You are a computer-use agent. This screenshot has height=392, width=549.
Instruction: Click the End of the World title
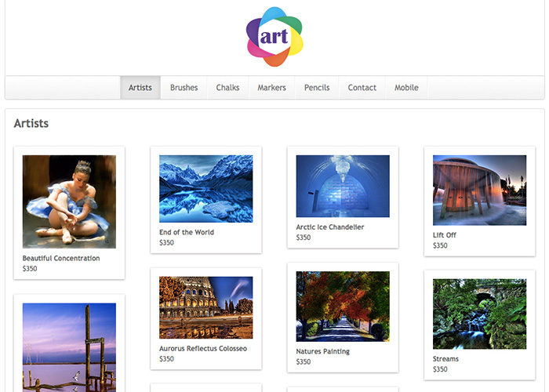187,232
